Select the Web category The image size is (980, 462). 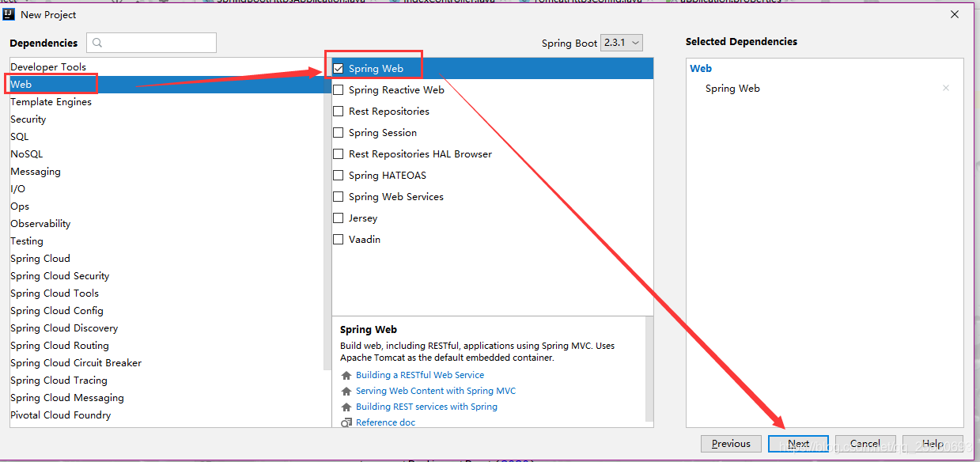point(166,85)
